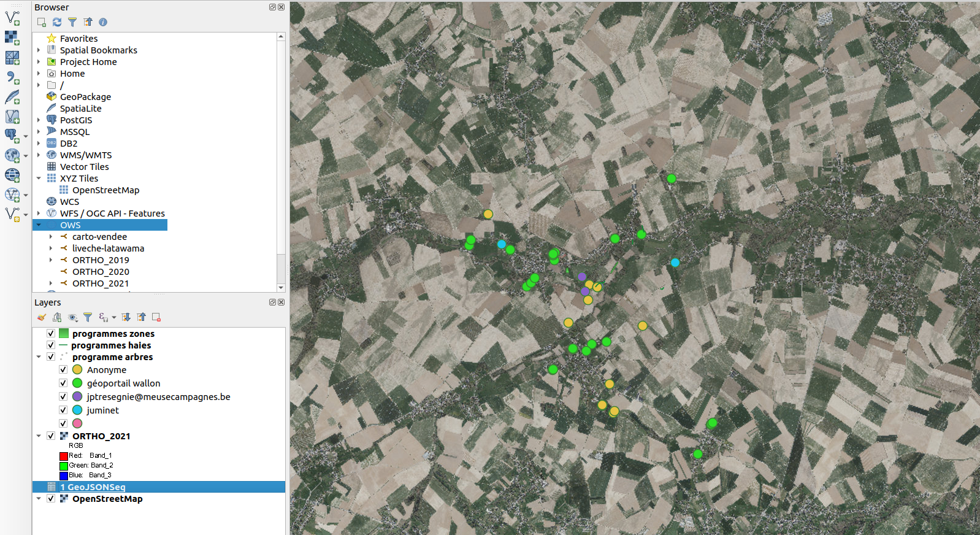The height and width of the screenshot is (535, 980).
Task: Expand the PostGIS node
Action: tap(39, 120)
